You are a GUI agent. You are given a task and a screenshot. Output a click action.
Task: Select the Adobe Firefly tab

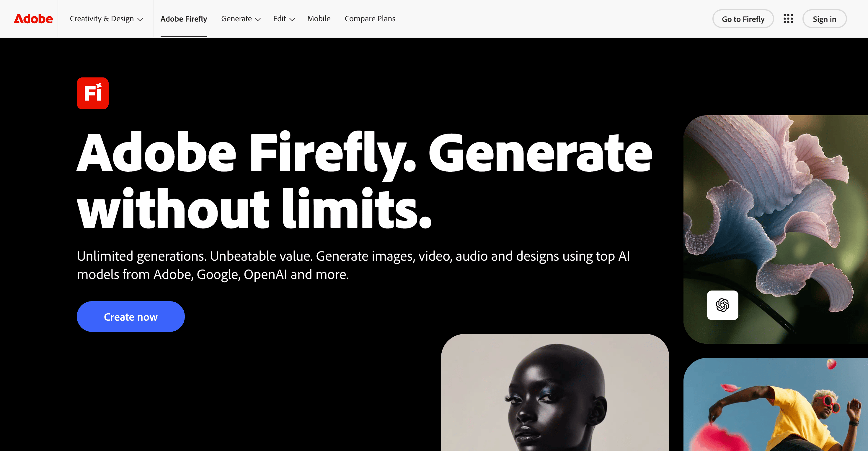point(184,19)
